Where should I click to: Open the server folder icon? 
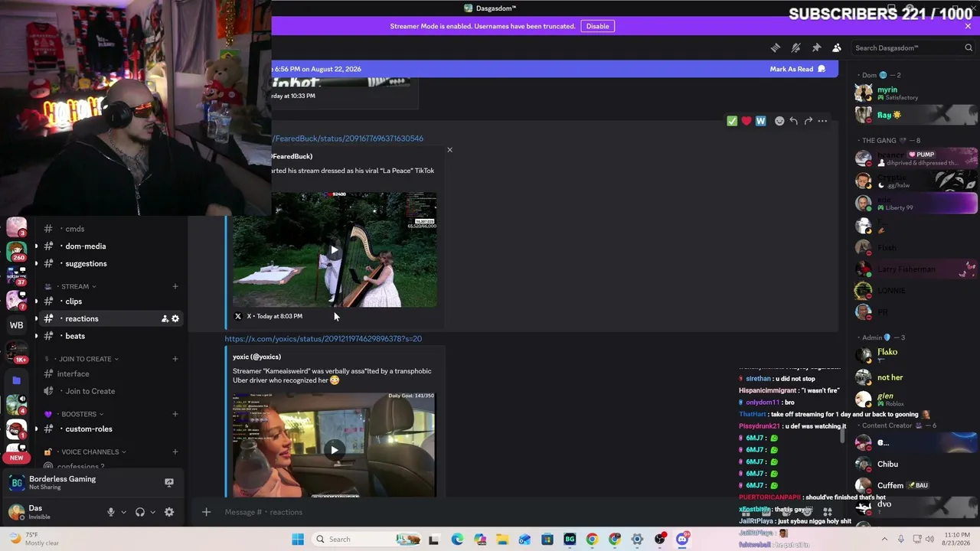pos(16,380)
